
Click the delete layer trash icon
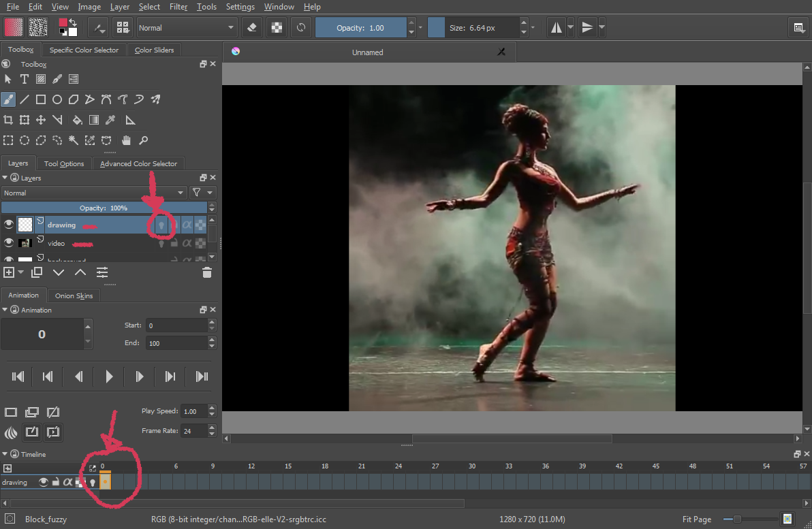207,272
